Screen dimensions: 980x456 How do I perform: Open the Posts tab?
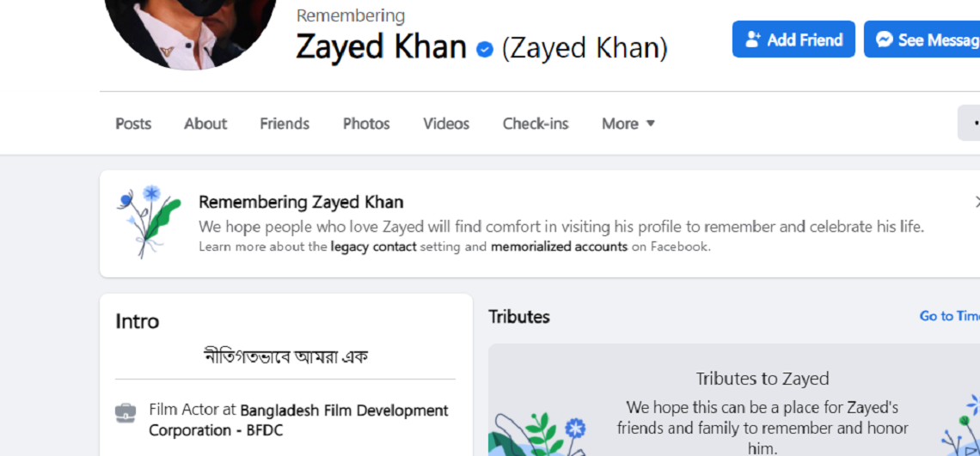133,124
